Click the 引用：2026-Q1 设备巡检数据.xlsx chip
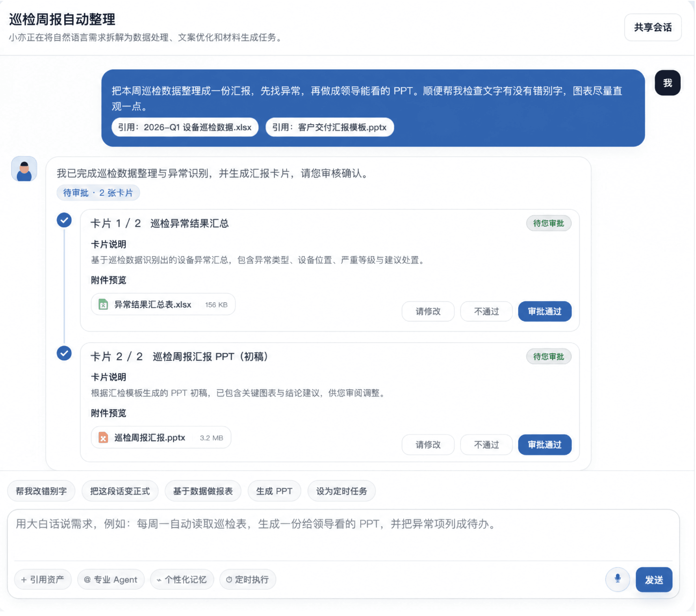 tap(185, 127)
